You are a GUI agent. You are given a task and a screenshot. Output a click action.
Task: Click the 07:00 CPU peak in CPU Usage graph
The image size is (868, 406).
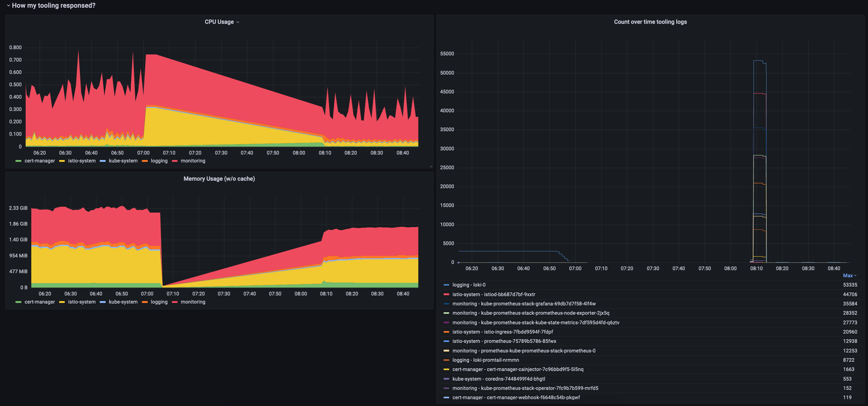(x=151, y=55)
